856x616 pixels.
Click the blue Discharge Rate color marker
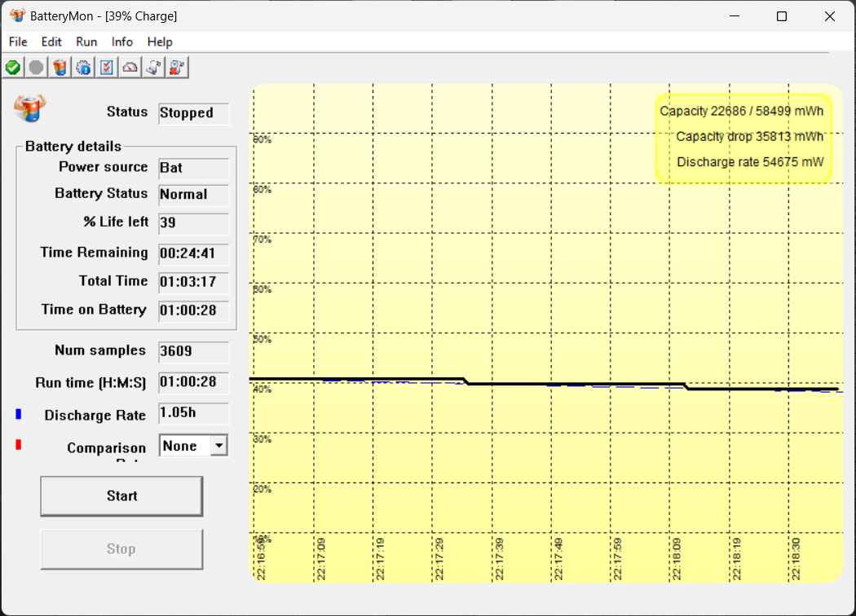click(19, 414)
